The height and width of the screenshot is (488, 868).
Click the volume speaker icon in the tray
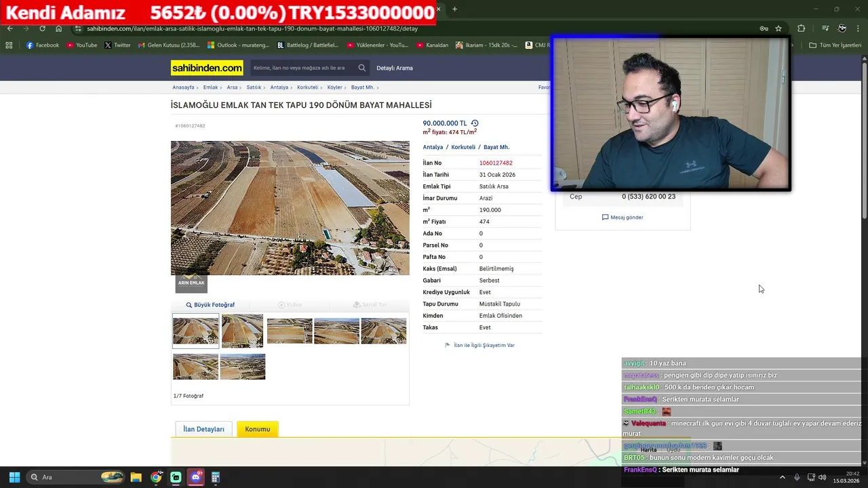[x=823, y=477]
